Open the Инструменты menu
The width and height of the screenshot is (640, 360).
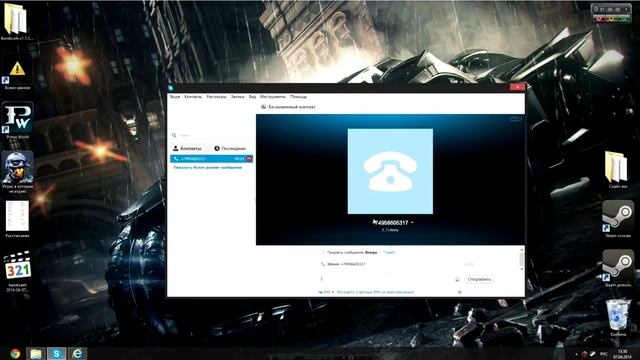point(273,97)
